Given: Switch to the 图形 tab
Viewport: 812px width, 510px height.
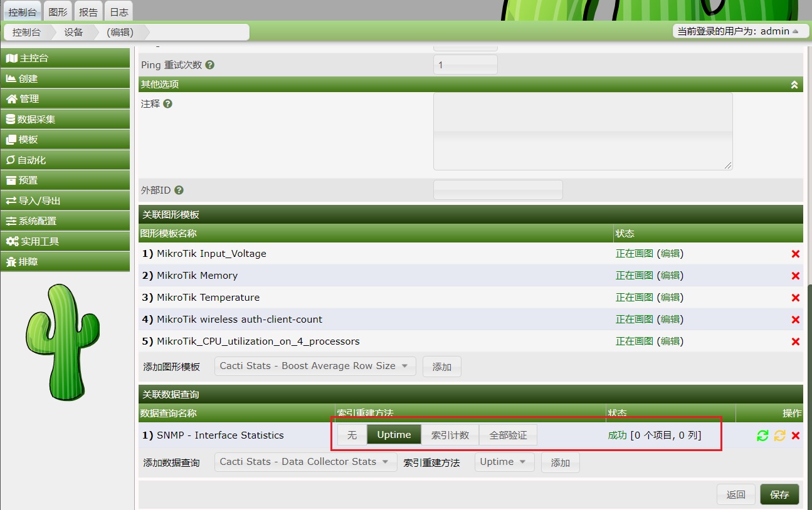Looking at the screenshot, I should (x=58, y=12).
